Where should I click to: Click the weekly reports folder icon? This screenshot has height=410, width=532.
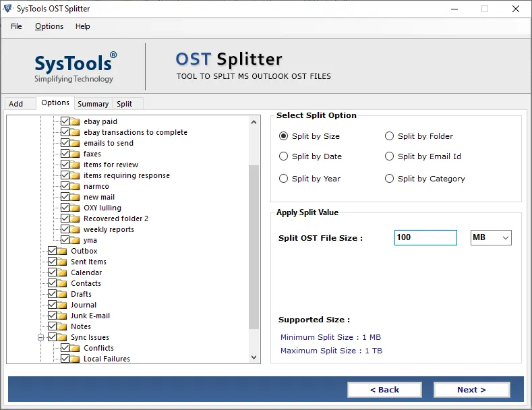[75, 229]
